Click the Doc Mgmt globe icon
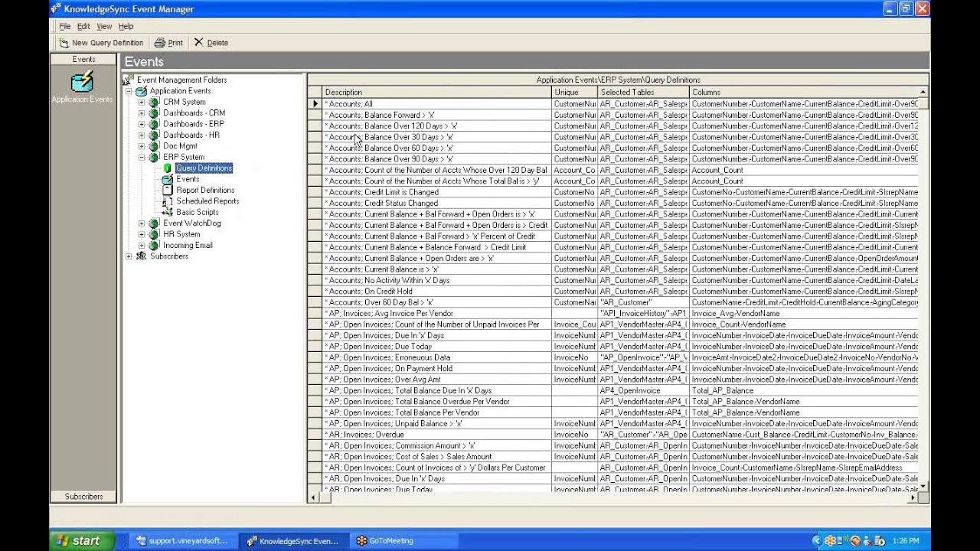The image size is (980, 551). 154,146
